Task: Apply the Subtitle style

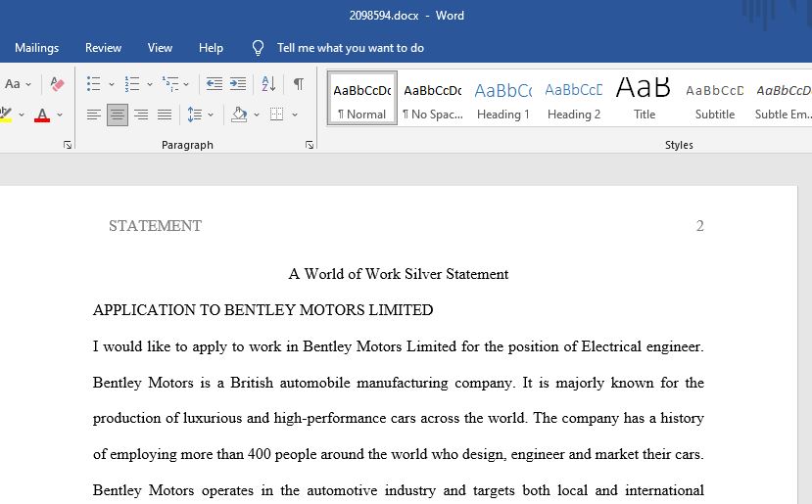Action: tap(715, 98)
